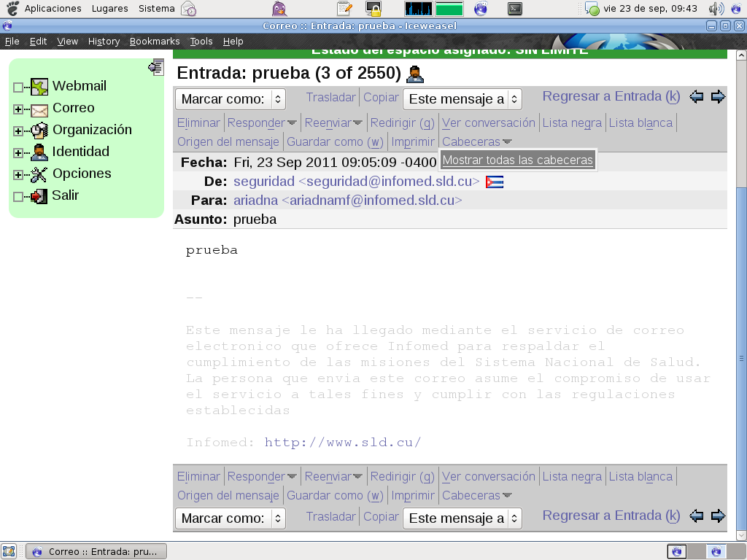Click top 'Regresar a Entrada (k)' link
The image size is (747, 560).
611,96
